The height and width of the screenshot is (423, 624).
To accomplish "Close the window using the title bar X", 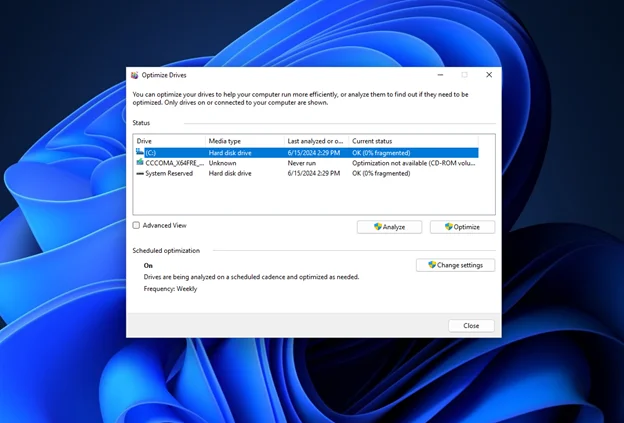I will [489, 75].
